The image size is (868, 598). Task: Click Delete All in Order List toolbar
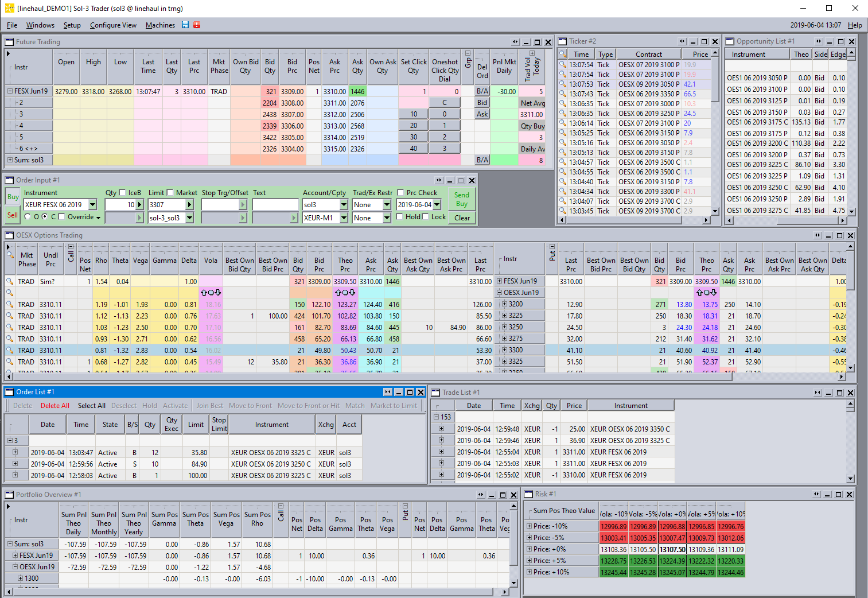point(55,406)
